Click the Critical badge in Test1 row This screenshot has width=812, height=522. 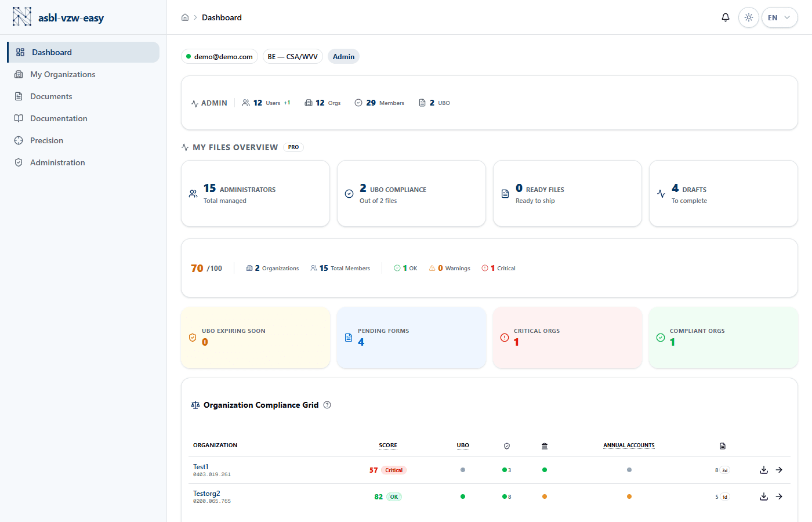point(394,470)
